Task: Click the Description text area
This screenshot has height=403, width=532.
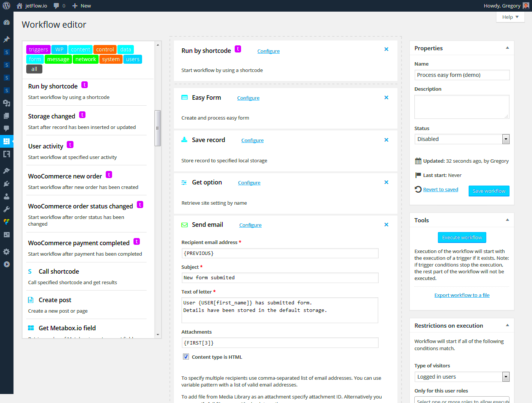Action: tap(462, 107)
